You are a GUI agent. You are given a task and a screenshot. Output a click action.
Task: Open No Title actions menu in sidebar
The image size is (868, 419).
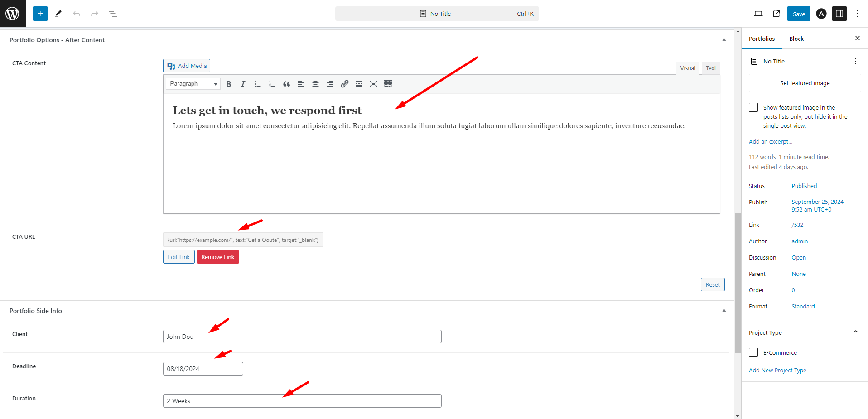[856, 61]
